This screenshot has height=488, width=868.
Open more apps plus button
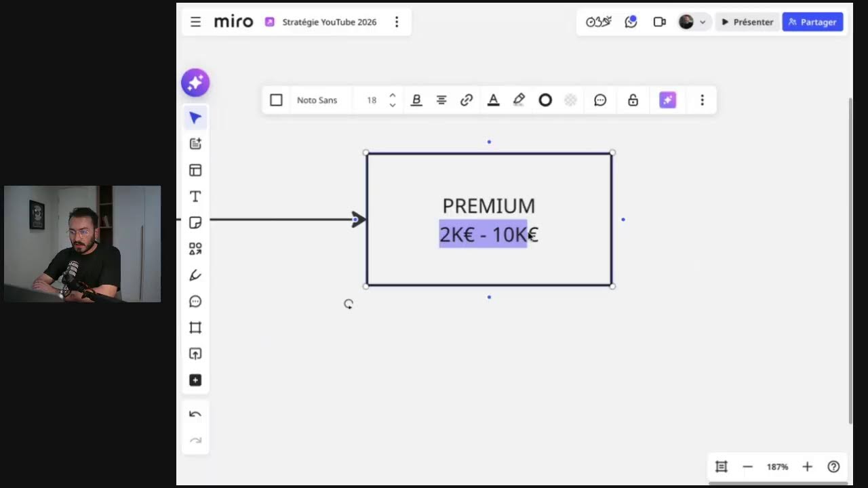195,380
